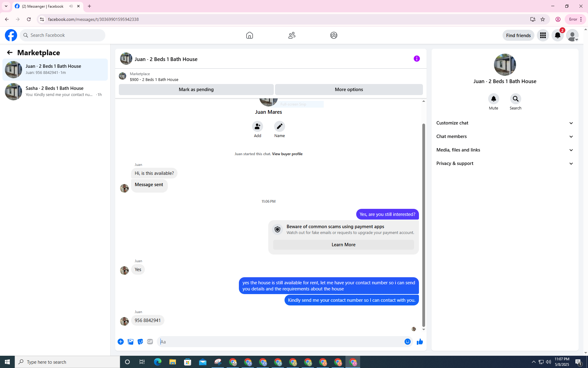The width and height of the screenshot is (588, 368).
Task: Open the account profile menu
Action: click(572, 35)
